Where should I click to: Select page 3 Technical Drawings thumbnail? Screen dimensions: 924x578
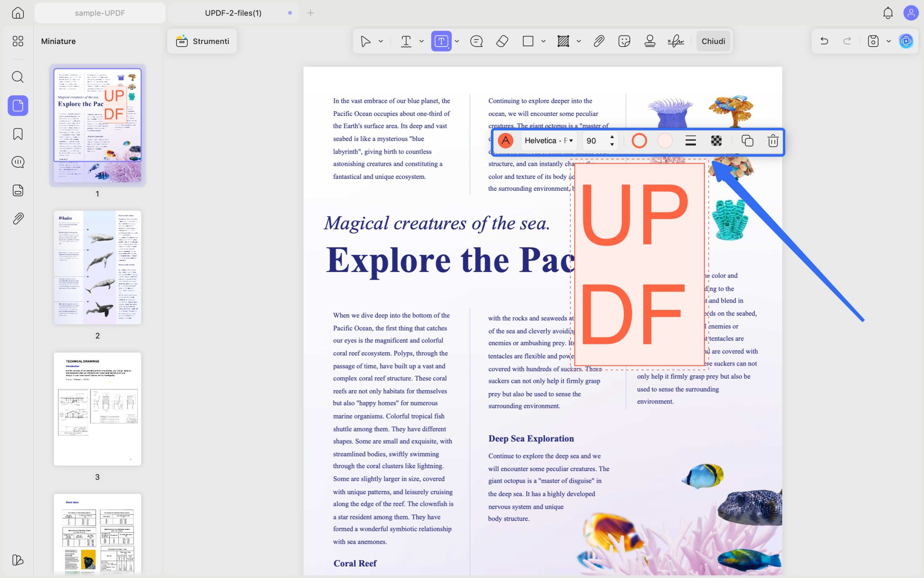[97, 409]
